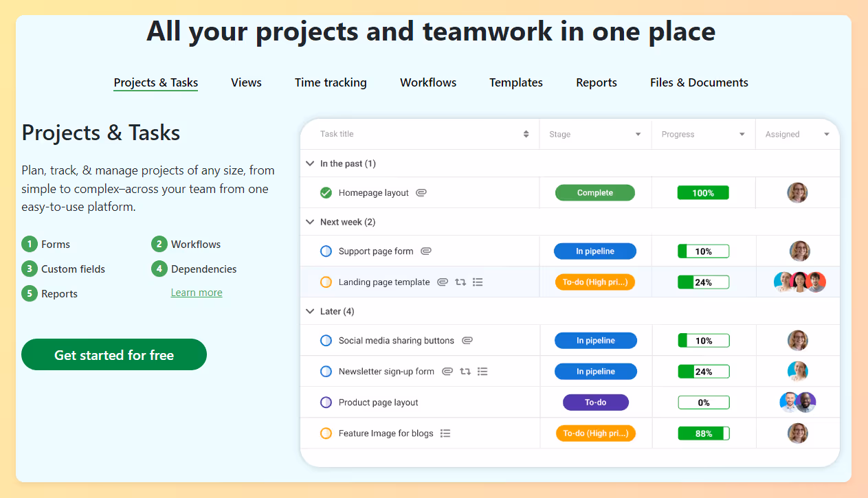Image resolution: width=868 pixels, height=498 pixels.
Task: Click recurring icon on Newsletter sign-up form row
Action: [465, 372]
